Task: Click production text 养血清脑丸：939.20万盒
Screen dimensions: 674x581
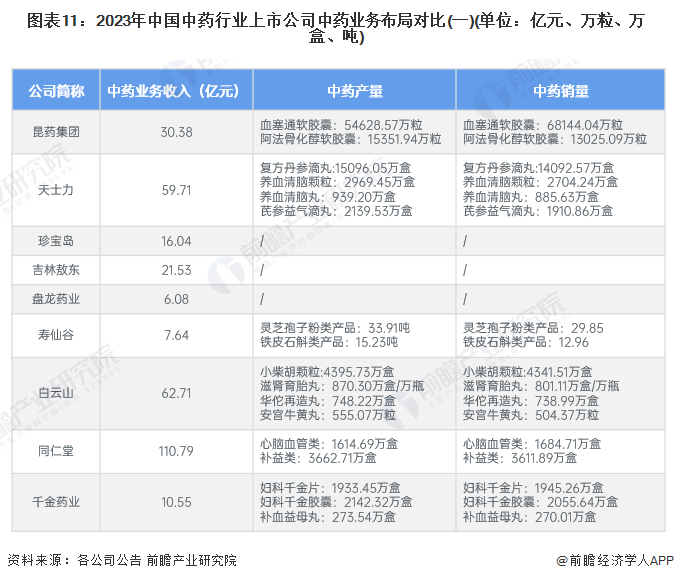Action: (x=328, y=197)
